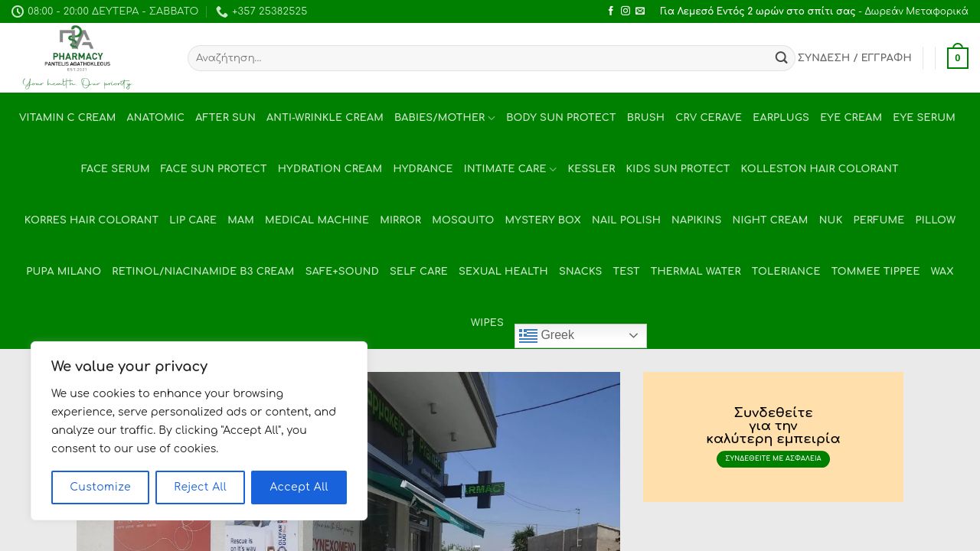Open VITAMIN C CREAM category
This screenshot has width=980, height=551.
coord(67,118)
